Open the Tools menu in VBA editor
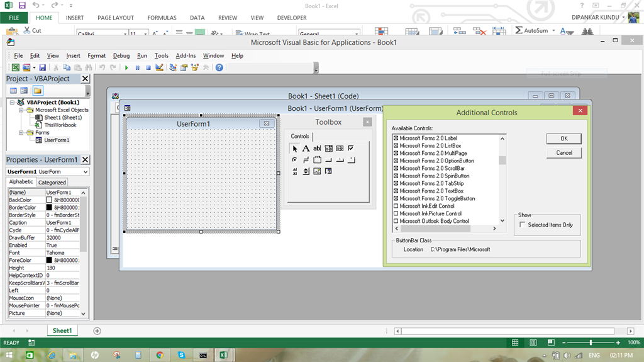644x362 pixels. point(162,55)
